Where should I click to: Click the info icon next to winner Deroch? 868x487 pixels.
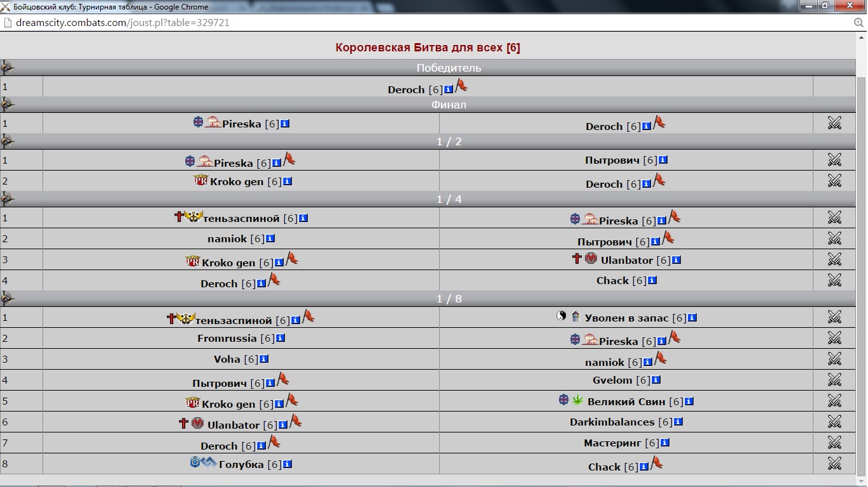pyautogui.click(x=449, y=89)
